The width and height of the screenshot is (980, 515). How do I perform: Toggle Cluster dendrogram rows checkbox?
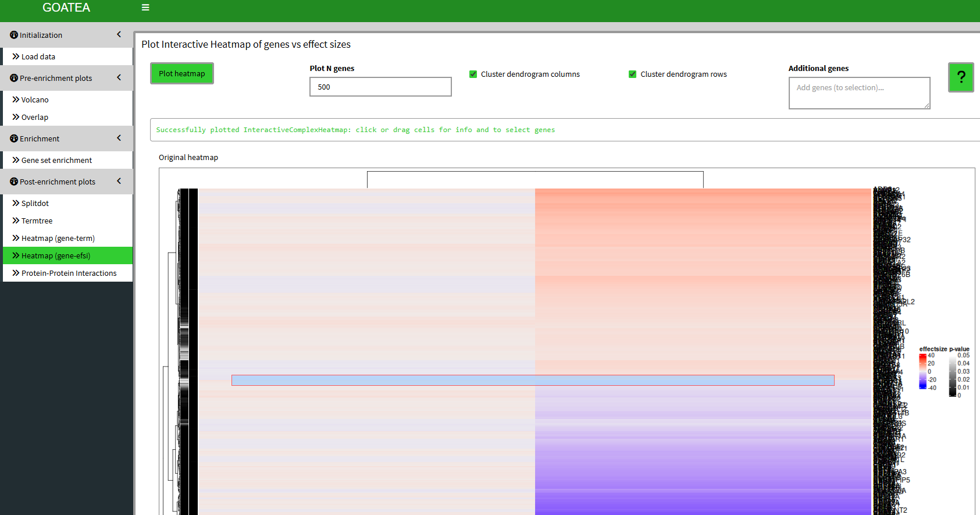pyautogui.click(x=633, y=74)
